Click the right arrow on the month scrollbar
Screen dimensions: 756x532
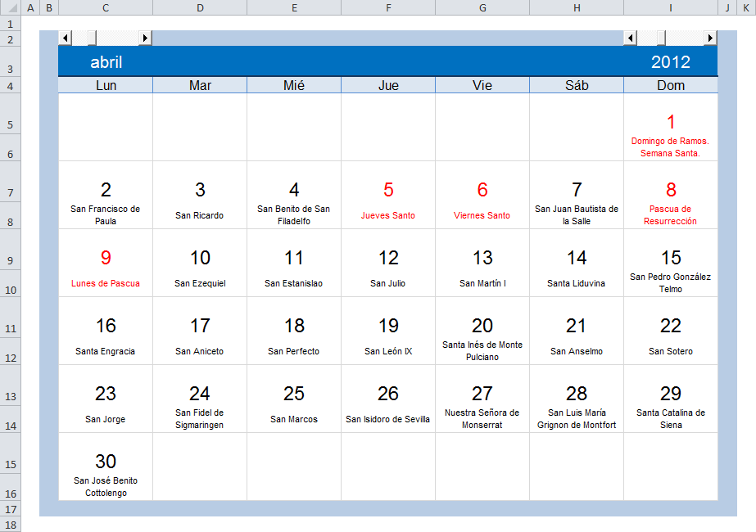[x=147, y=38]
